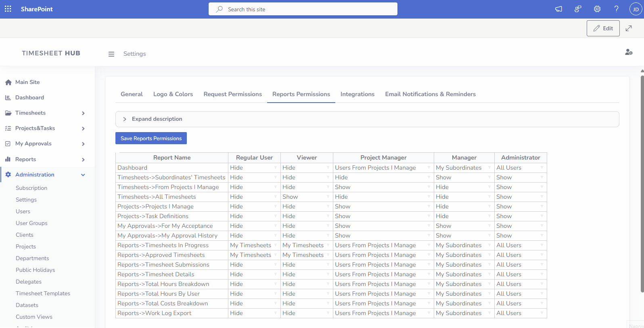The width and height of the screenshot is (644, 328).
Task: Switch to the Logo & Colors tab
Action: pos(173,94)
